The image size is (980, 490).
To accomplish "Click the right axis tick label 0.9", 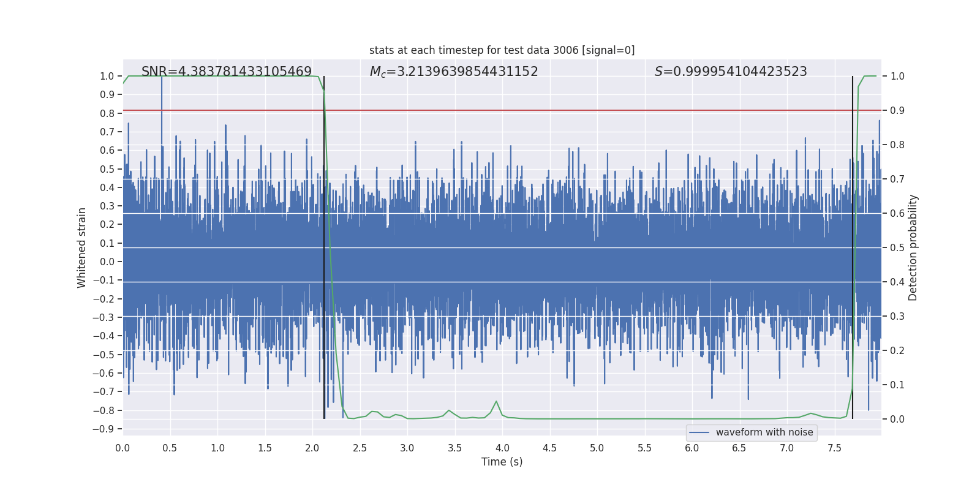I will [897, 110].
